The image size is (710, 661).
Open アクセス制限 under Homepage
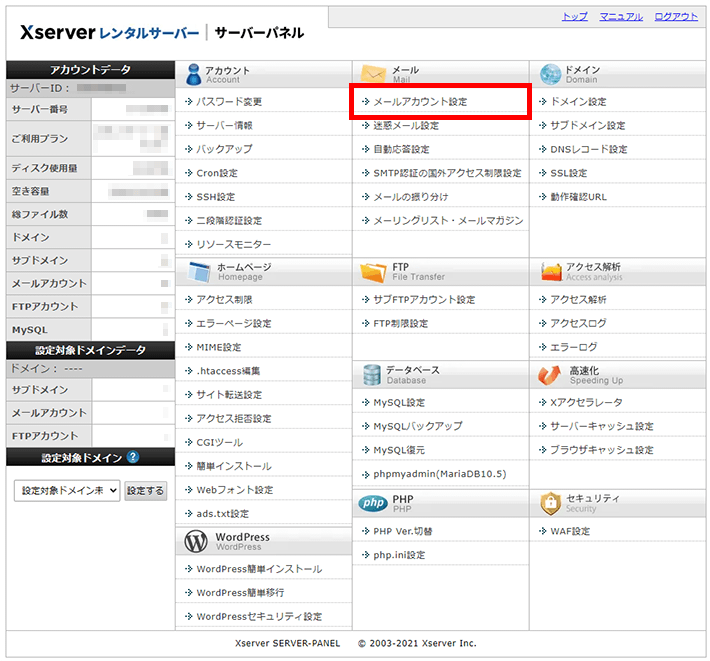point(224,300)
